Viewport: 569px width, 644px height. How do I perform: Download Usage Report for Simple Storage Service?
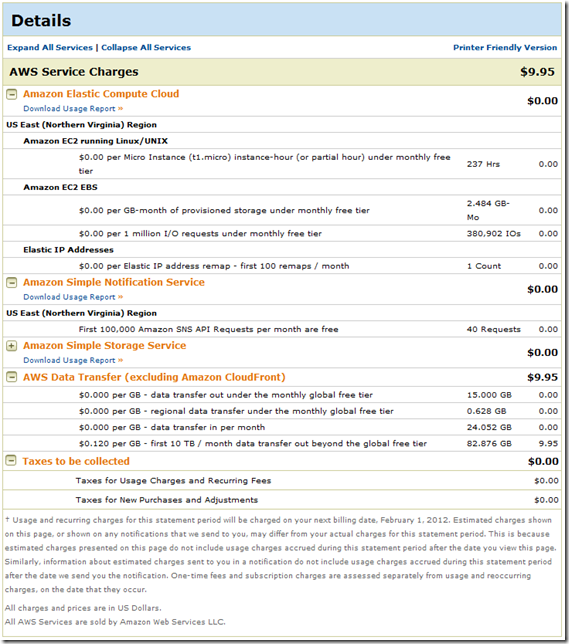(x=73, y=360)
